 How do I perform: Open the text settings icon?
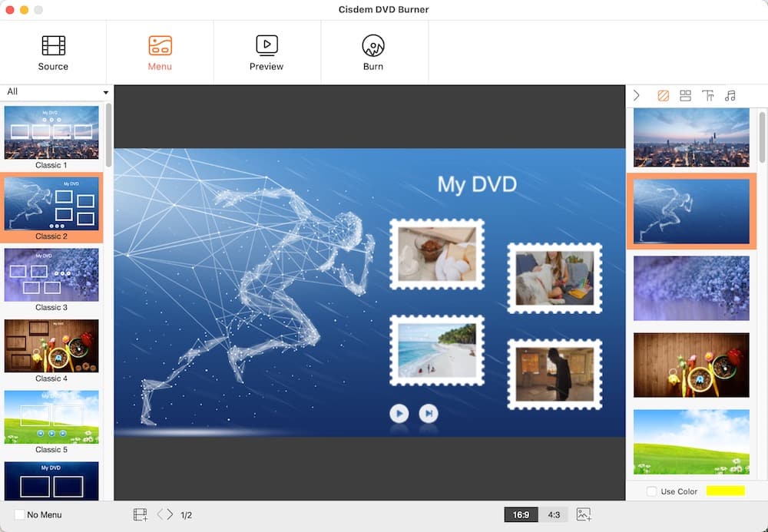coord(708,96)
